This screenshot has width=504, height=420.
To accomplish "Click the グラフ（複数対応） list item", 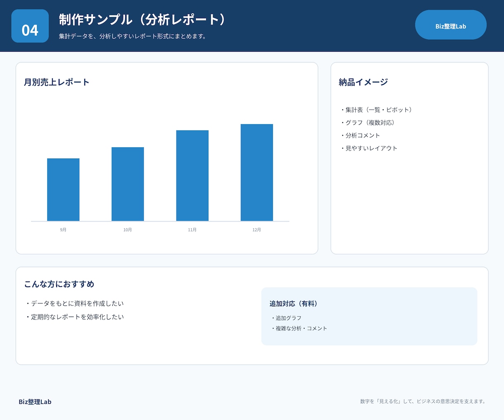I will coord(368,123).
